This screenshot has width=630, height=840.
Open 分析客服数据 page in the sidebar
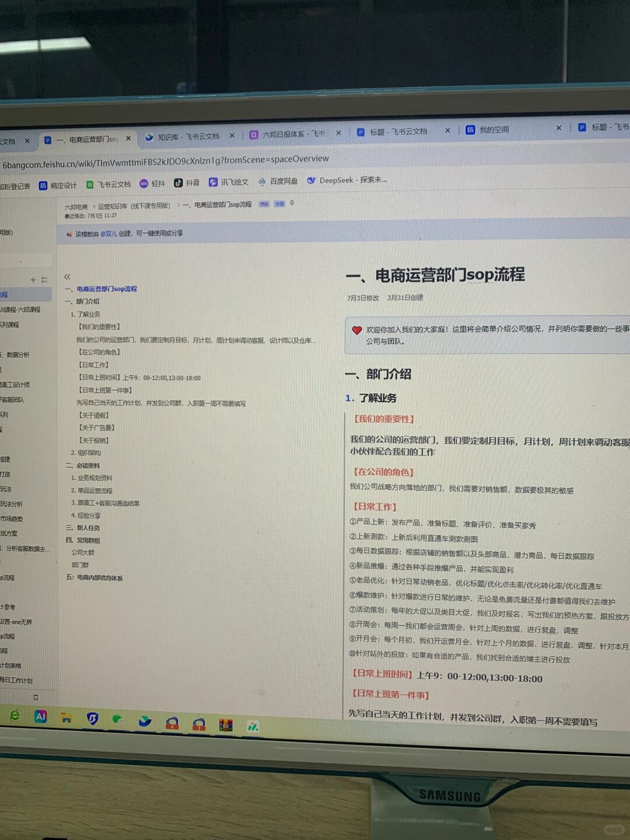pos(25,549)
